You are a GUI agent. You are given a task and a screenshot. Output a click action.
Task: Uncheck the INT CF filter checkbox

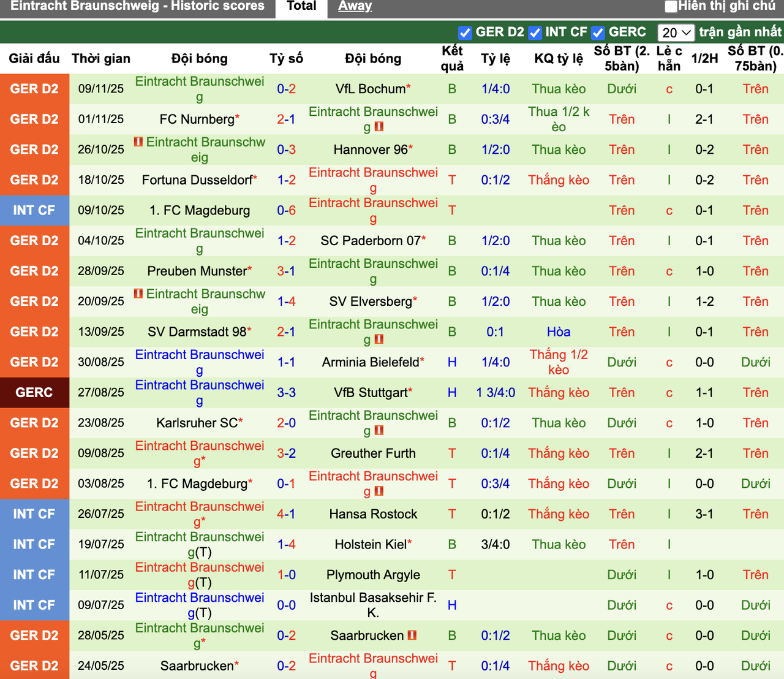[x=535, y=32]
